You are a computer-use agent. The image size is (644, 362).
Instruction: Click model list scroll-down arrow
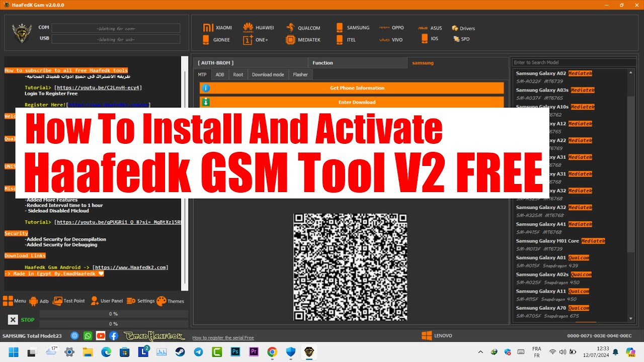click(631, 318)
